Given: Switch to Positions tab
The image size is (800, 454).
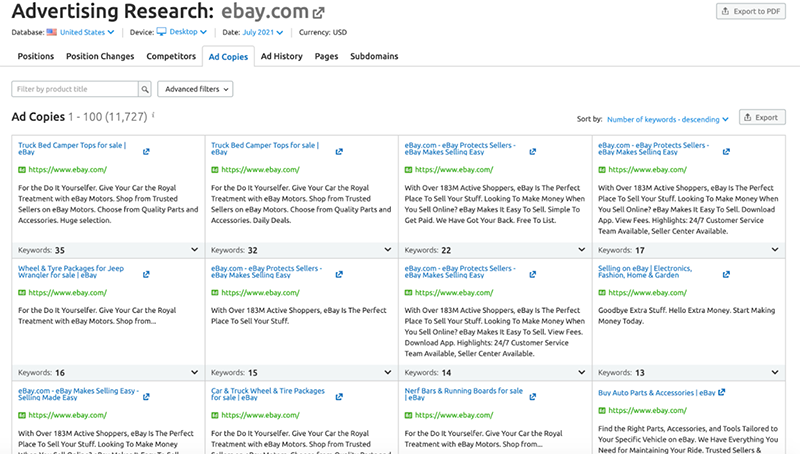Looking at the screenshot, I should (36, 56).
